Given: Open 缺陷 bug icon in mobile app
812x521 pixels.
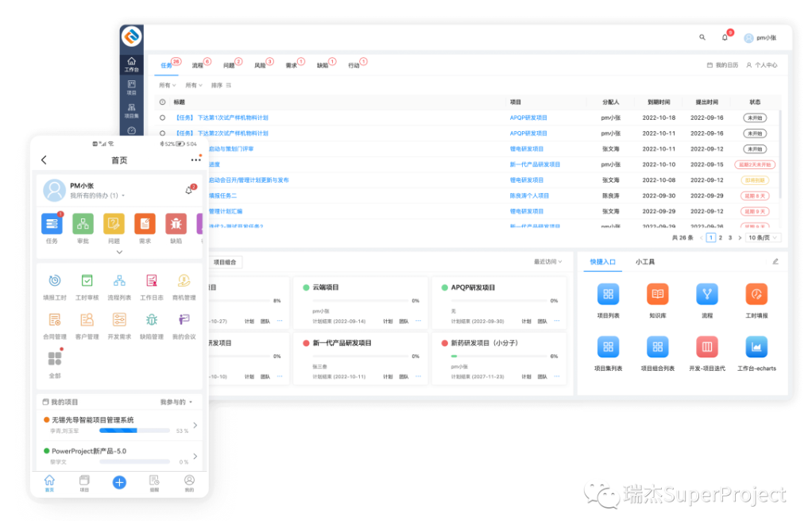Looking at the screenshot, I should tap(176, 225).
